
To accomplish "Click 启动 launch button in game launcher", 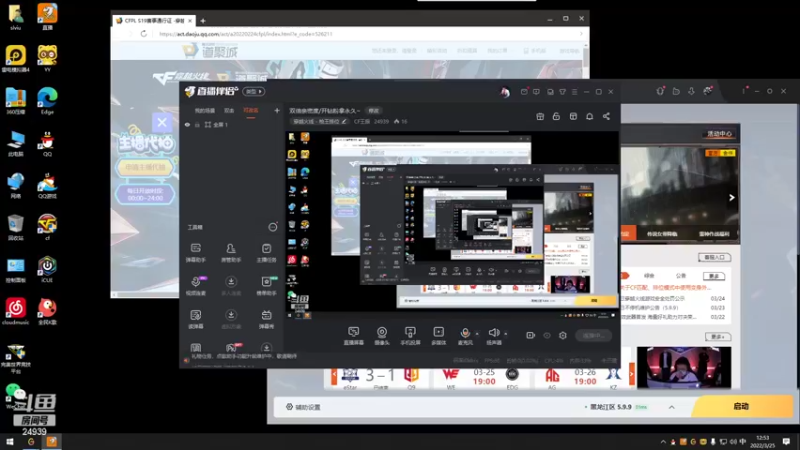I will pos(741,407).
